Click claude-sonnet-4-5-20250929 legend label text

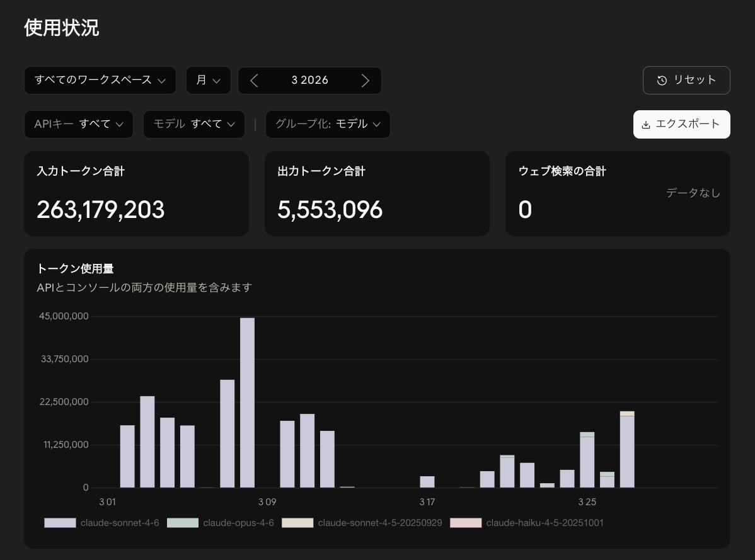click(x=380, y=523)
